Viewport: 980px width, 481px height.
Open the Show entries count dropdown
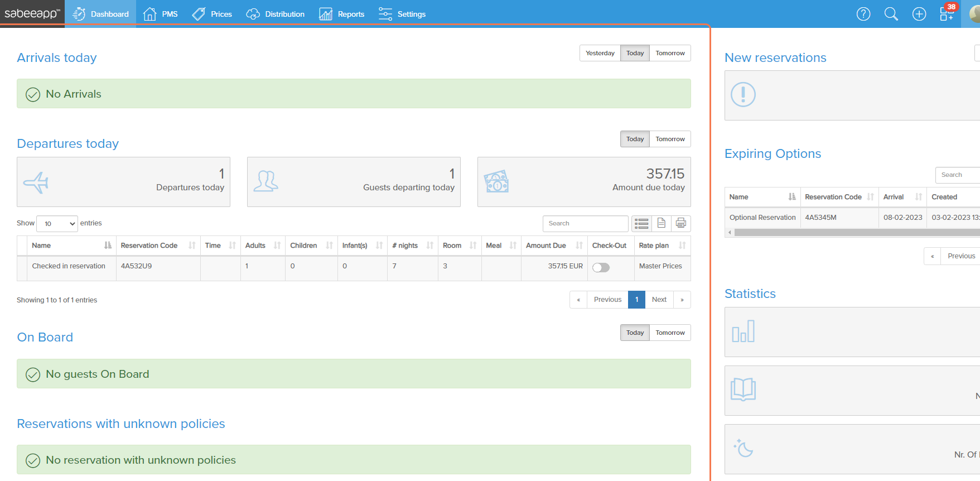point(57,224)
